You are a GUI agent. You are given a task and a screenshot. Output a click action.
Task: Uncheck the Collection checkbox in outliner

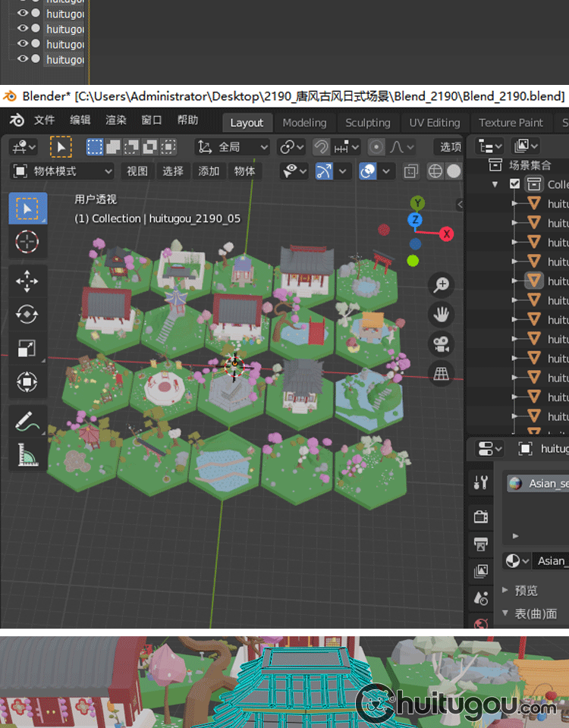pyautogui.click(x=515, y=184)
